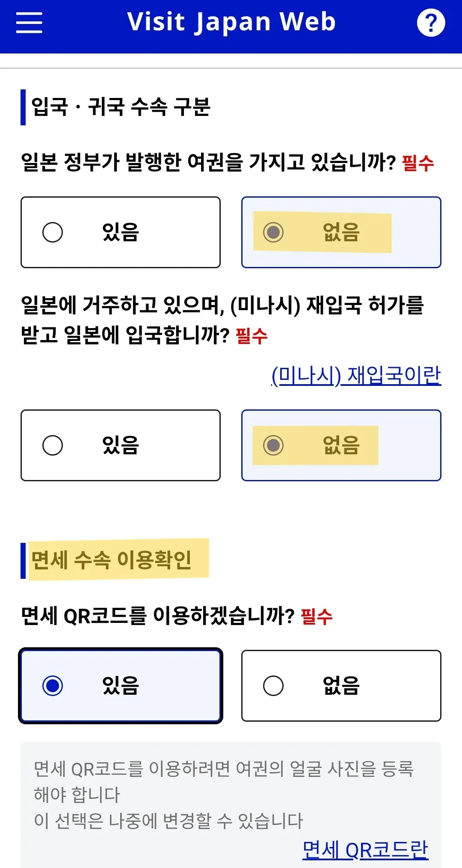The height and width of the screenshot is (868, 462).
Task: Open the hamburger navigation menu
Action: (29, 22)
